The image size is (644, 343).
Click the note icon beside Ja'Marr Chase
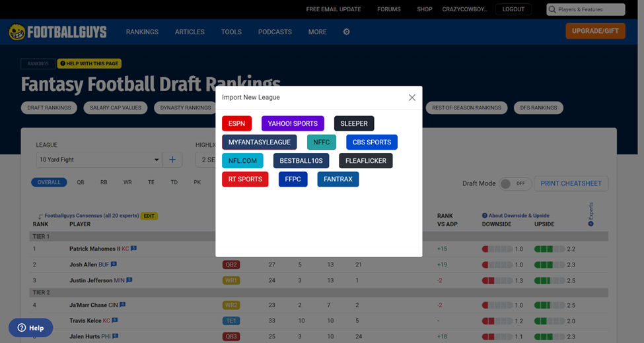(122, 305)
